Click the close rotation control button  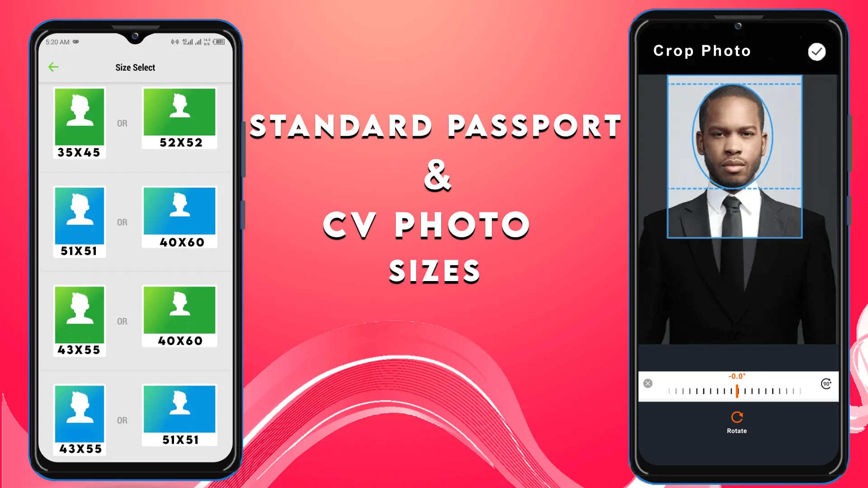648,384
